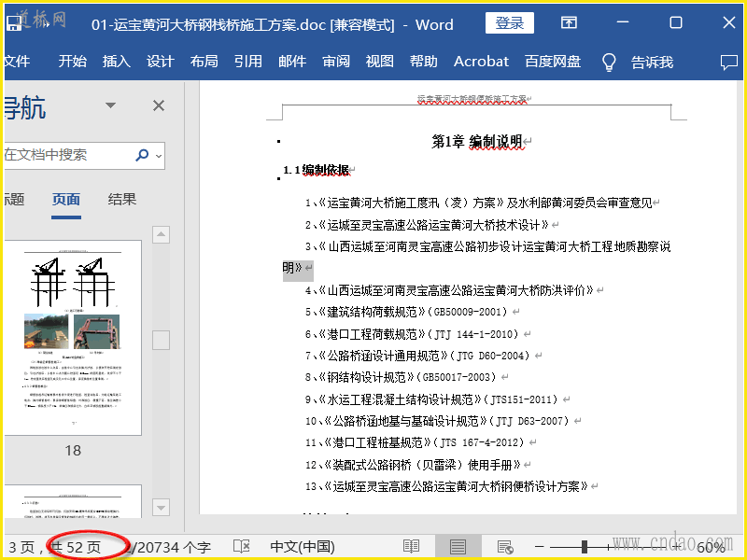
Task: Click the navigation pane scrollbar thumb
Action: click(x=161, y=340)
